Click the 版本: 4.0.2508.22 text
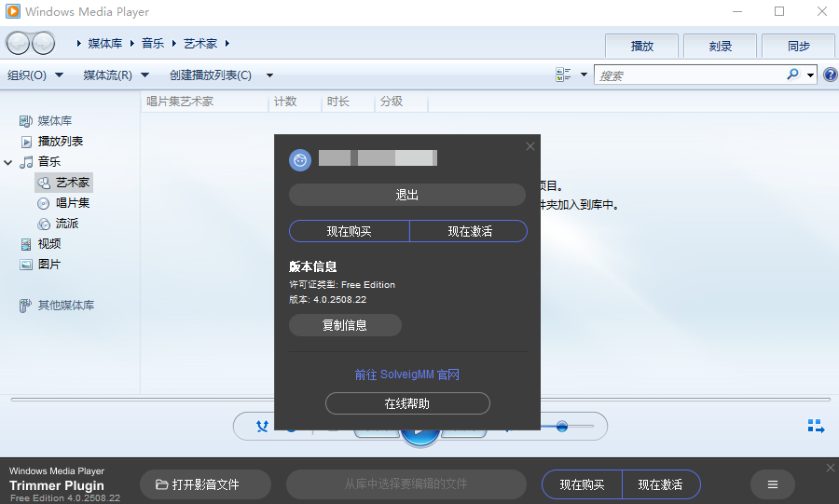 pos(328,300)
